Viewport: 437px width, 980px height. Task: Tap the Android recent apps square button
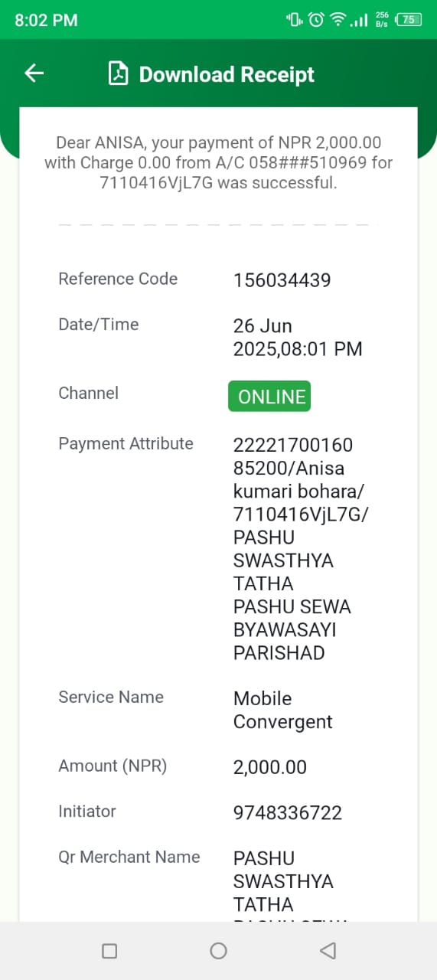point(109,951)
